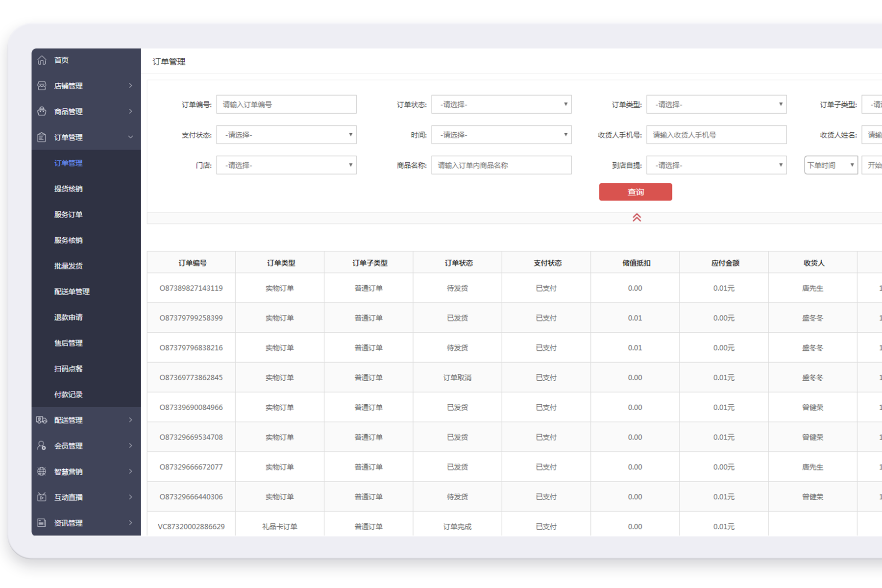
Task: Click the member management (会员管理) person icon
Action: point(42,446)
